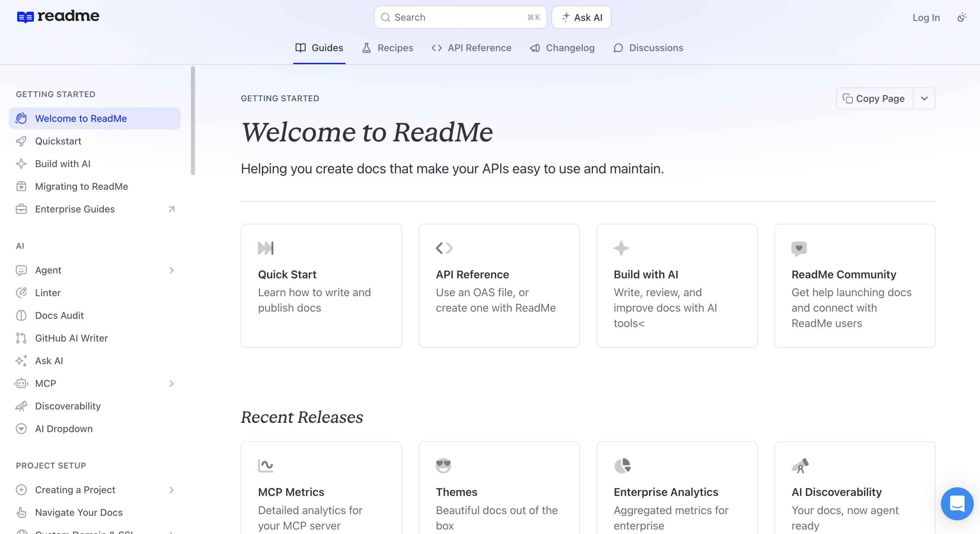Screen dimensions: 980x534
Task: Open the Discussions tab
Action: click(x=648, y=48)
